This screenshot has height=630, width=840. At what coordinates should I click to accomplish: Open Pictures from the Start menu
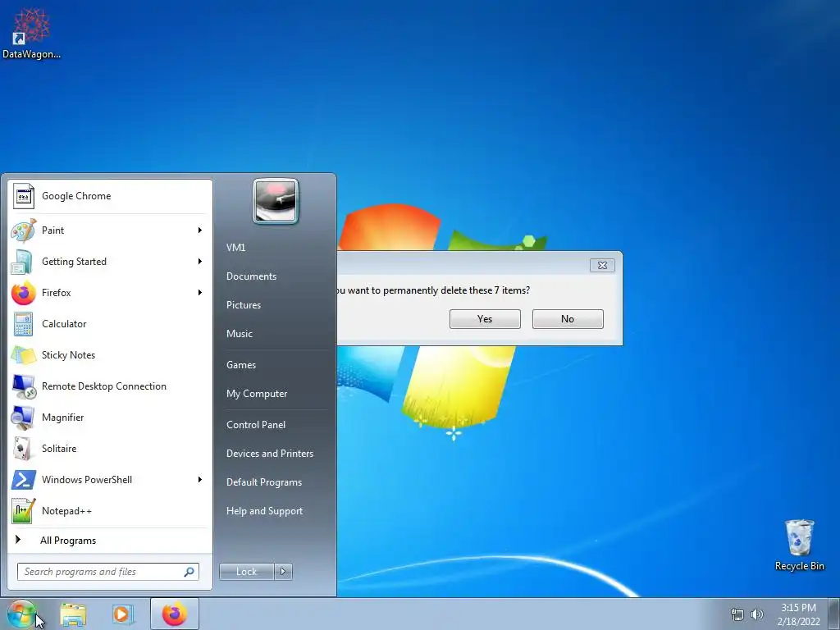point(243,305)
